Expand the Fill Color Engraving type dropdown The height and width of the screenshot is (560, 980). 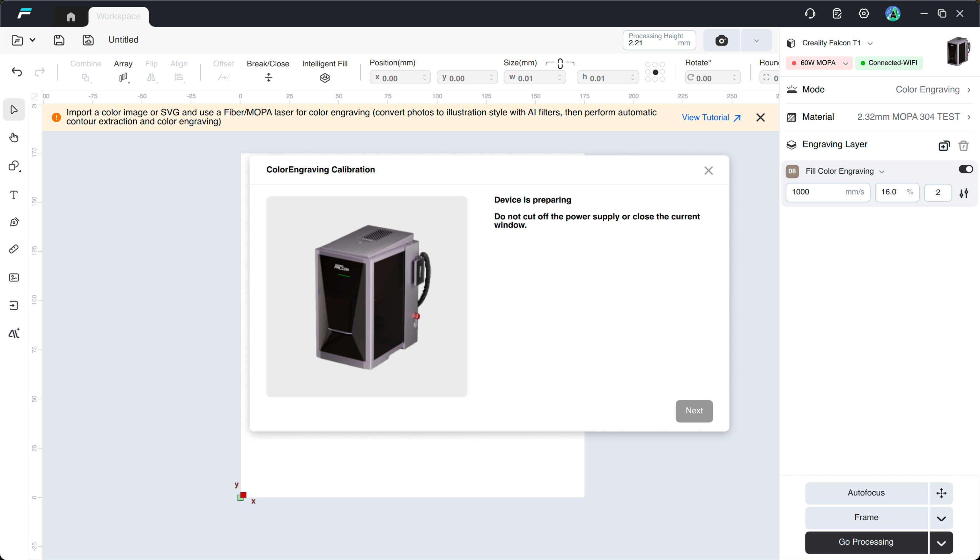coord(882,171)
